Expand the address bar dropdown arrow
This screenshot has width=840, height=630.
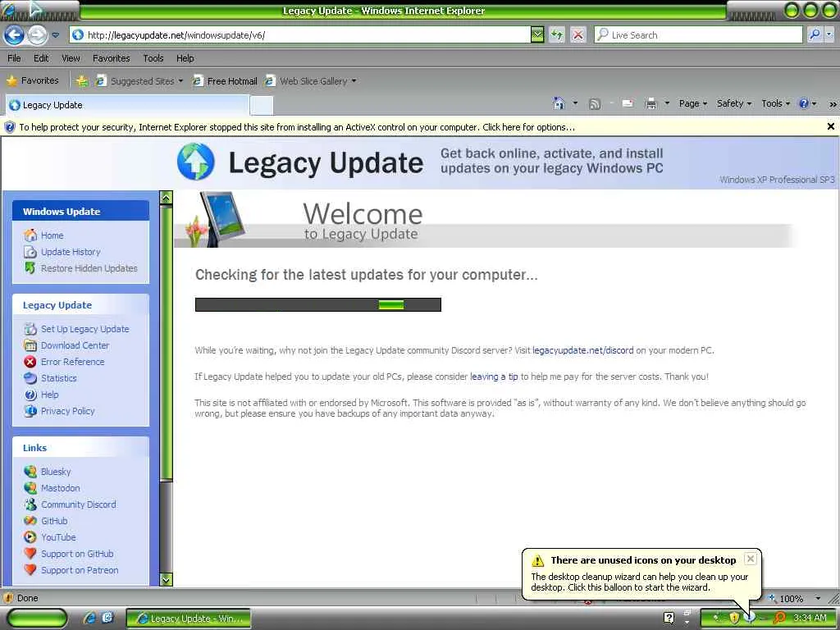pyautogui.click(x=537, y=35)
